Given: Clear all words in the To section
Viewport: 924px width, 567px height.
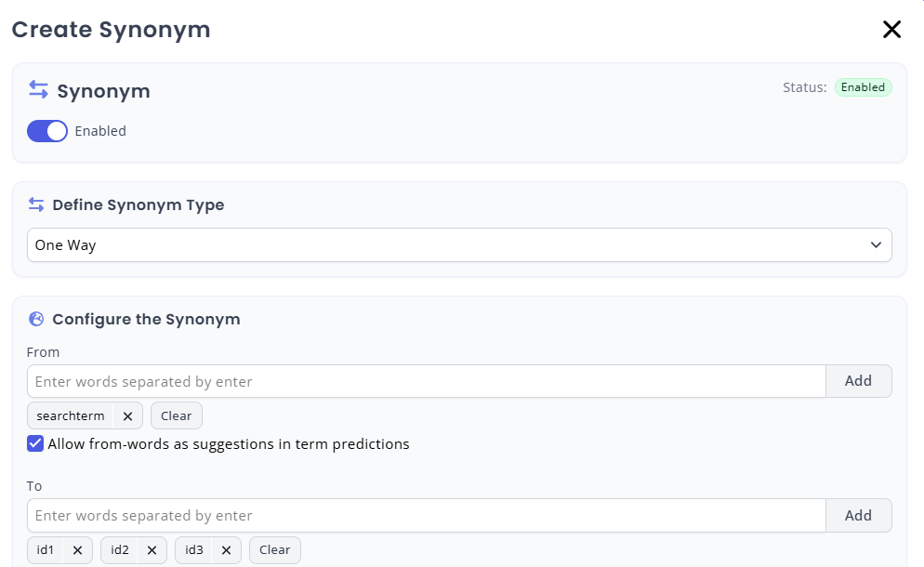Looking at the screenshot, I should click(274, 549).
